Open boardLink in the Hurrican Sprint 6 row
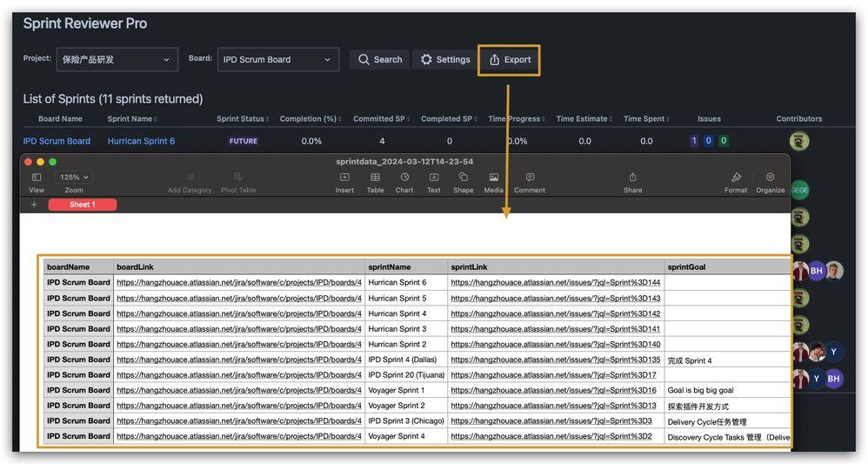868x464 pixels. [x=239, y=283]
